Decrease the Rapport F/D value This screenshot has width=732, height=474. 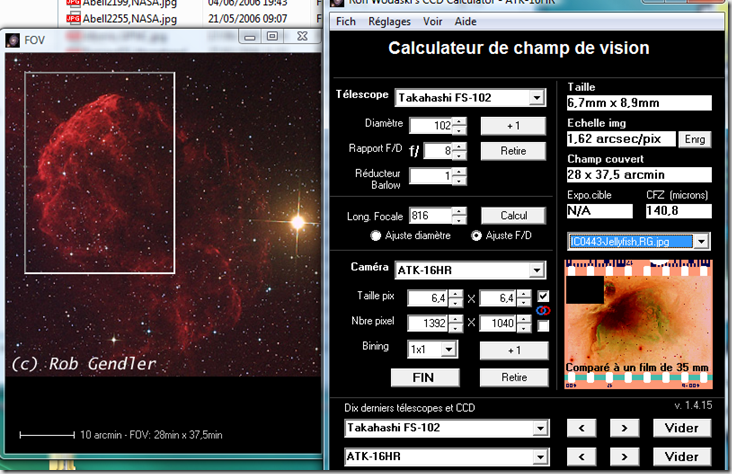[459, 155]
